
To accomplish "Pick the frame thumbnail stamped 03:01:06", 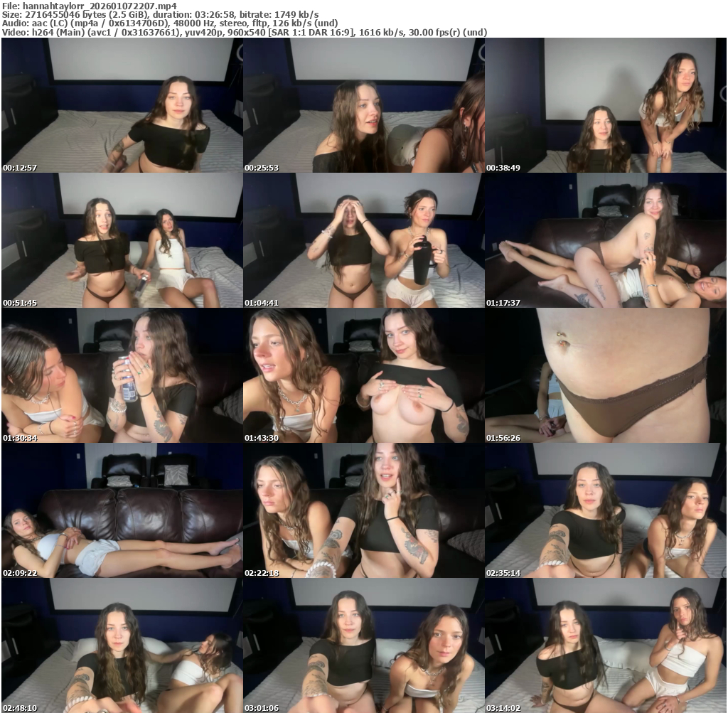I will point(364,645).
